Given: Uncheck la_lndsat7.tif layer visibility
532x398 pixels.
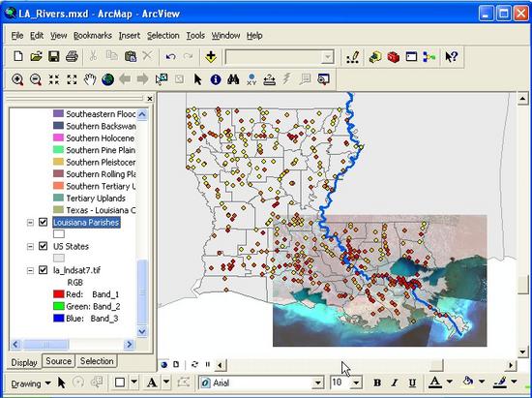Looking at the screenshot, I should tap(43, 270).
